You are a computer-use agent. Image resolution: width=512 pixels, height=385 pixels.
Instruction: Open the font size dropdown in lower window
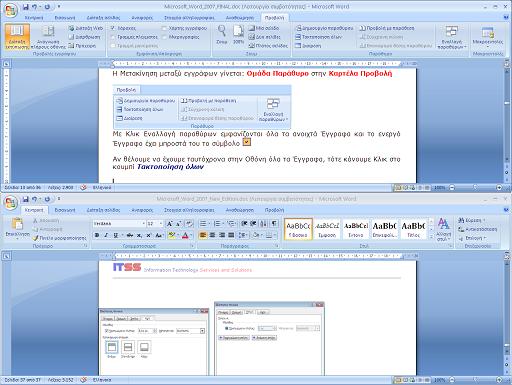(161, 223)
